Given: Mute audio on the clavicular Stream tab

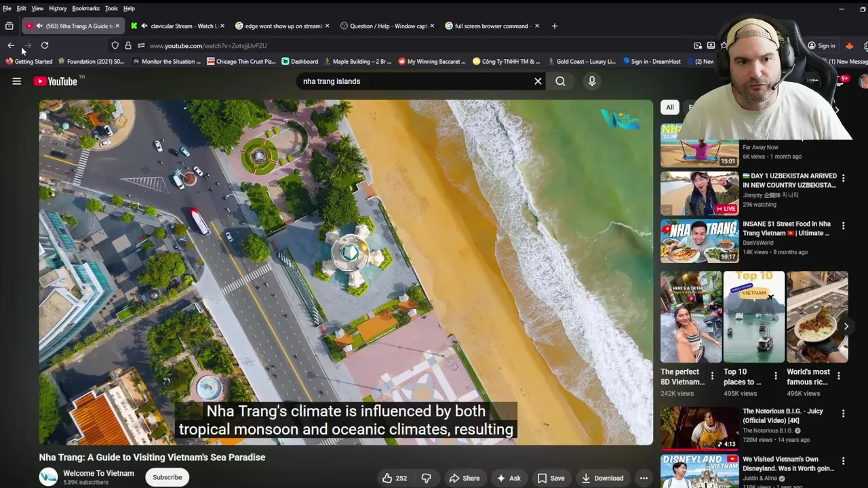Looking at the screenshot, I should point(144,26).
